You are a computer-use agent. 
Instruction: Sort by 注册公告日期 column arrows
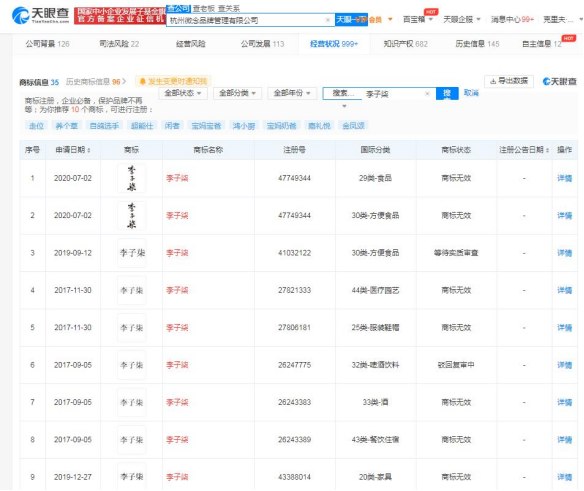(547, 150)
